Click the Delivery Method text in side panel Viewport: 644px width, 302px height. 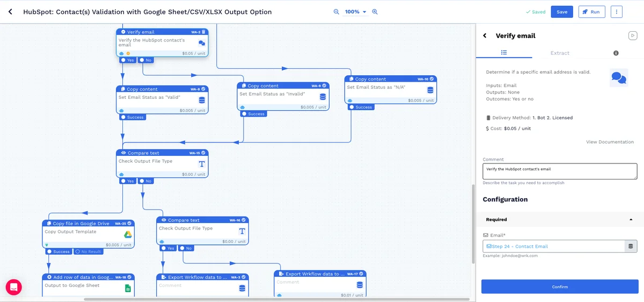[x=529, y=118]
